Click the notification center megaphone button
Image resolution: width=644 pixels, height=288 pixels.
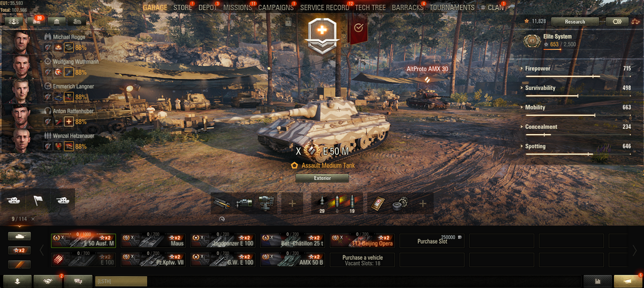pyautogui.click(x=628, y=281)
